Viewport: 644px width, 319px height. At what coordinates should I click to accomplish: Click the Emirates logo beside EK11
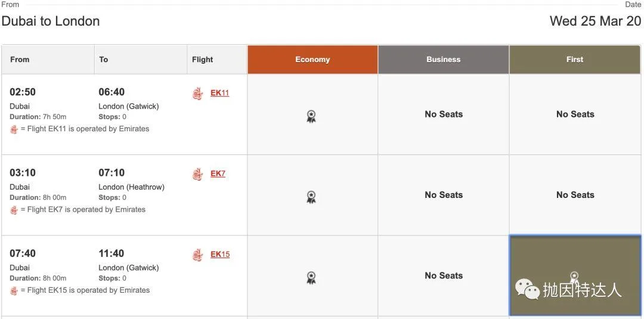197,94
